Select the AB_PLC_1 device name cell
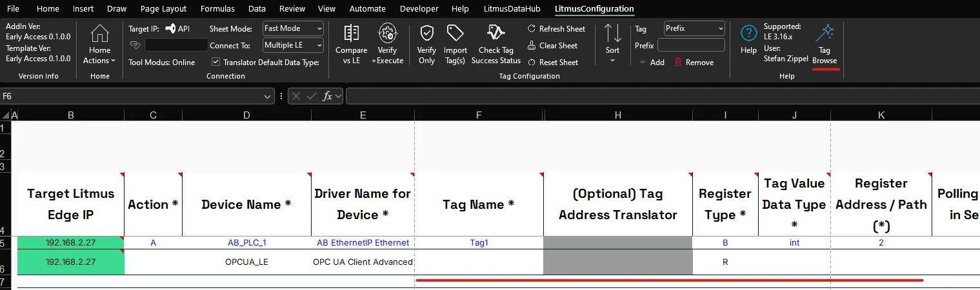Screen dimensions: 980x290 (x=246, y=243)
